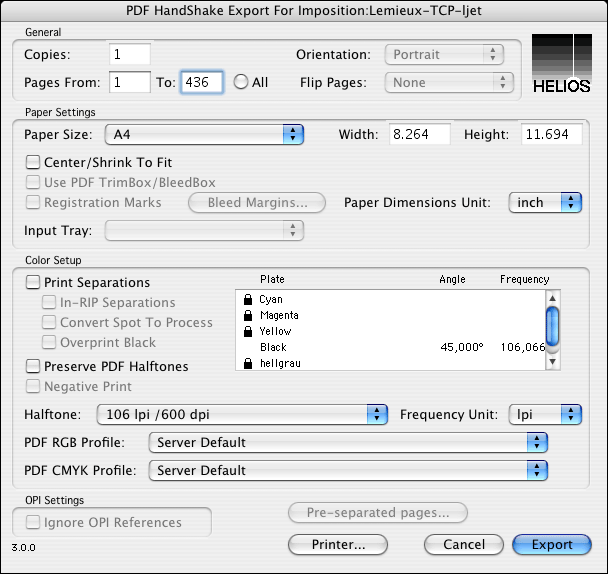Click the Pages From field
Viewport: 608px width, 574px height.
(x=130, y=82)
